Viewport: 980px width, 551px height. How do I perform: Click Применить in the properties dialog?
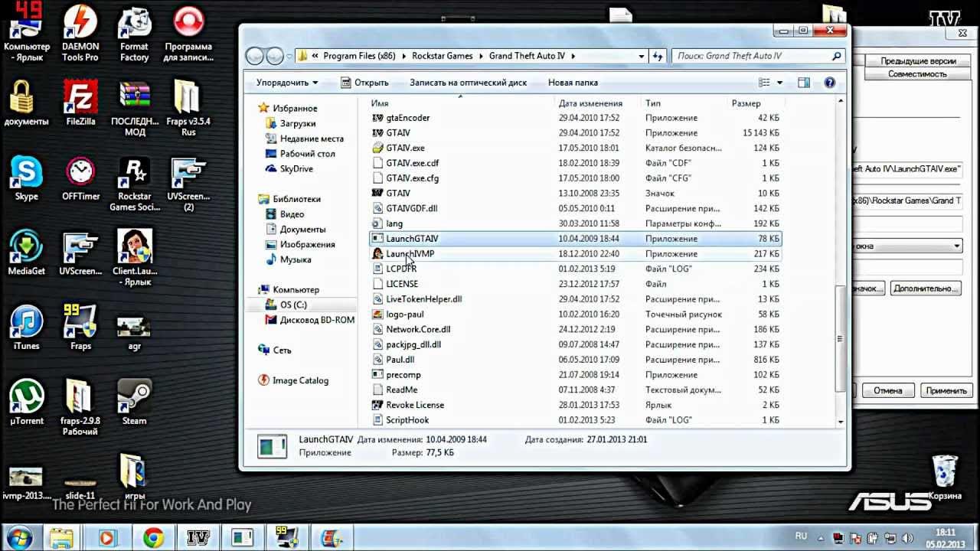tap(946, 390)
